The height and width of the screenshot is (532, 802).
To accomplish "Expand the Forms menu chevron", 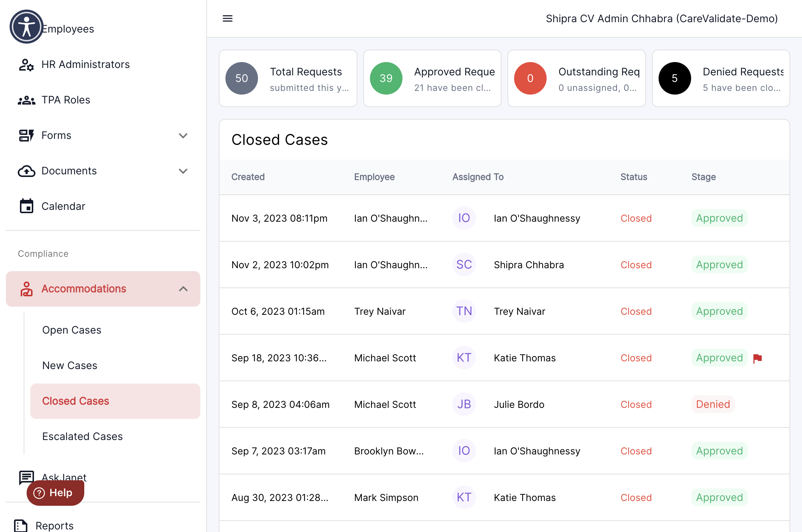I will [x=183, y=136].
